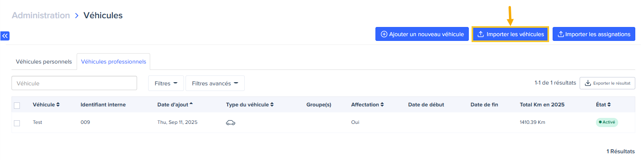This screenshot has height=160, width=644.
Task: Sort by Affectation column arrows
Action: 382,105
